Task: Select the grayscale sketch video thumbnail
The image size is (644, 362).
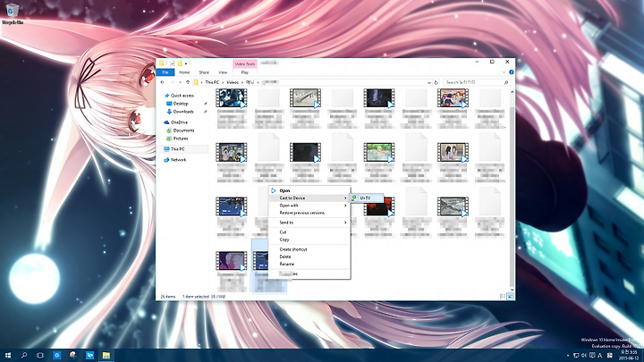Action: (x=453, y=206)
